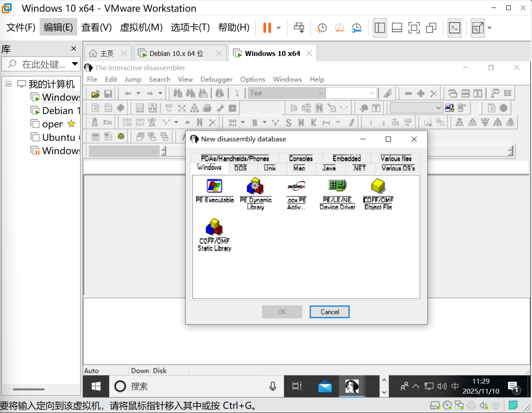Open the VMware console view icon
Screen dimensions: 532x413
point(454,28)
